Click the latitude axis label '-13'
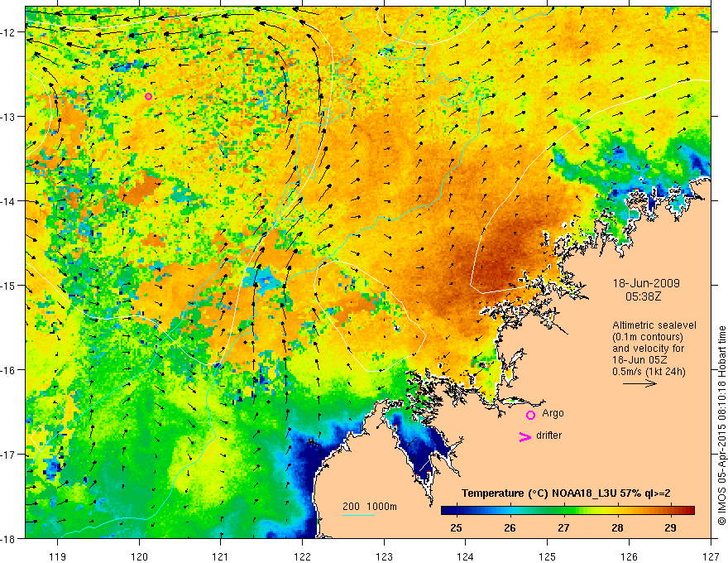The width and height of the screenshot is (728, 563). click(9, 117)
